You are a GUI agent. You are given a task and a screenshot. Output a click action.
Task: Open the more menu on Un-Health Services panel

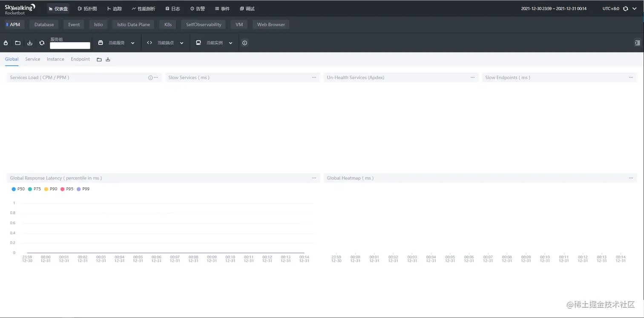click(x=472, y=77)
